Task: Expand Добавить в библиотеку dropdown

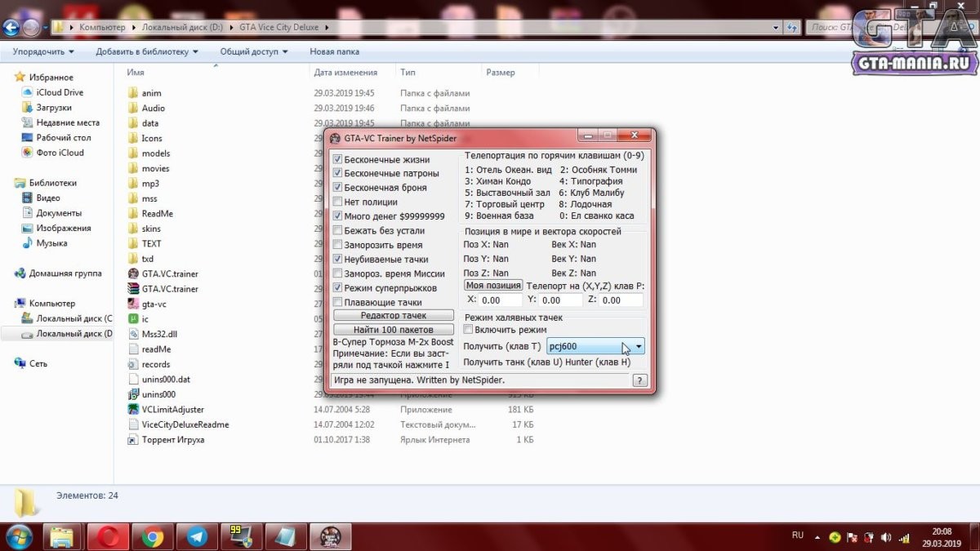Action: (x=147, y=51)
